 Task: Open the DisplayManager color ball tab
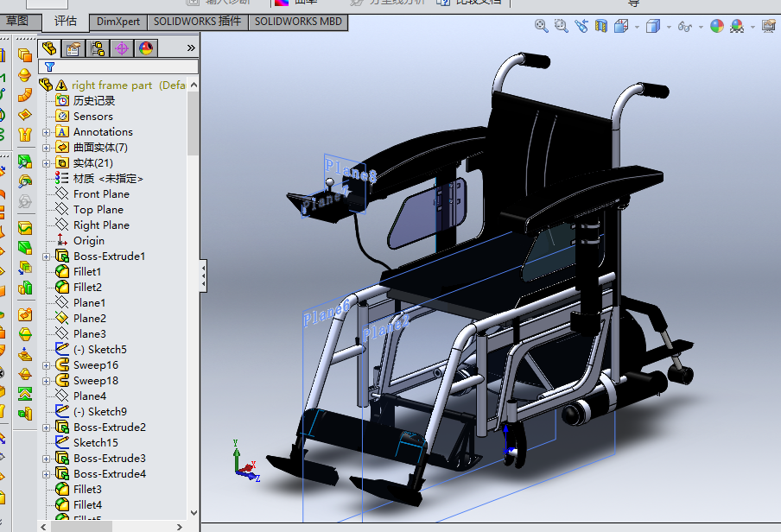pyautogui.click(x=145, y=48)
